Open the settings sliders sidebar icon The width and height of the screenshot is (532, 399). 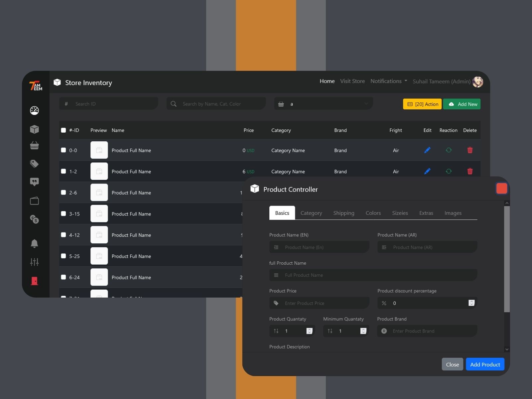click(x=34, y=262)
